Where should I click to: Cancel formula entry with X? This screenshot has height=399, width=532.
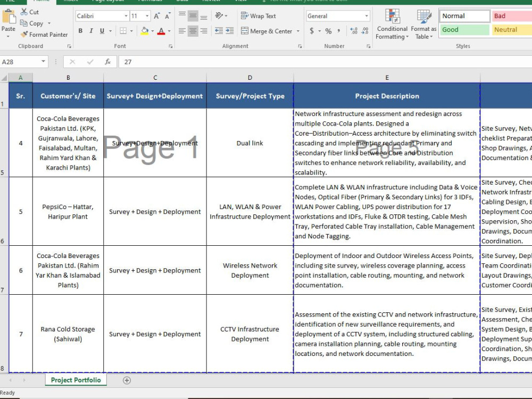72,62
